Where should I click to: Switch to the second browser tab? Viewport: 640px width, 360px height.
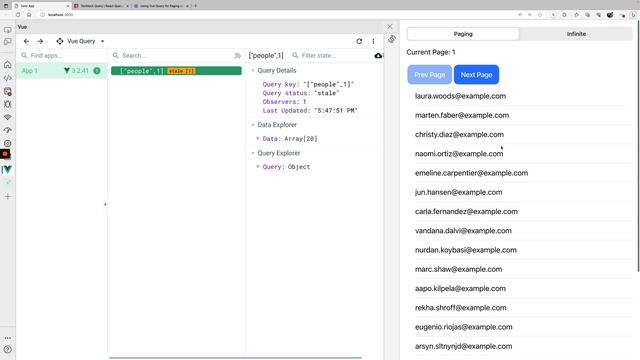(102, 6)
